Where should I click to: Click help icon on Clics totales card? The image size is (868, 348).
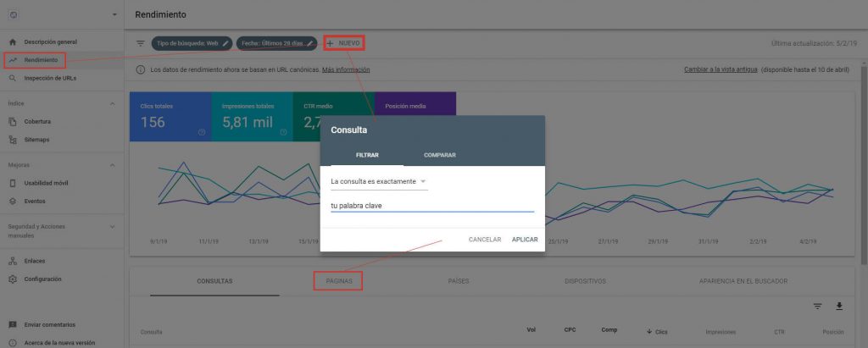tap(202, 132)
